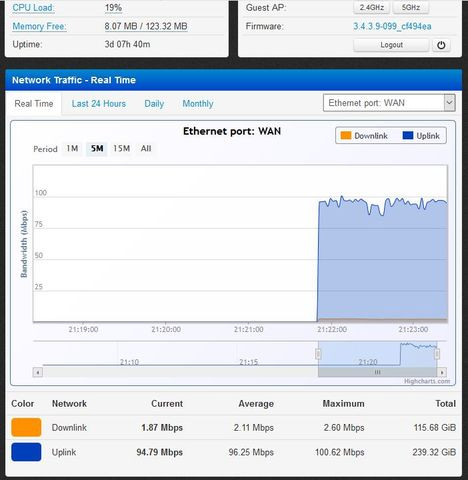This screenshot has height=480, width=468.
Task: Click the navigator left scroll arrow
Action: tap(38, 372)
